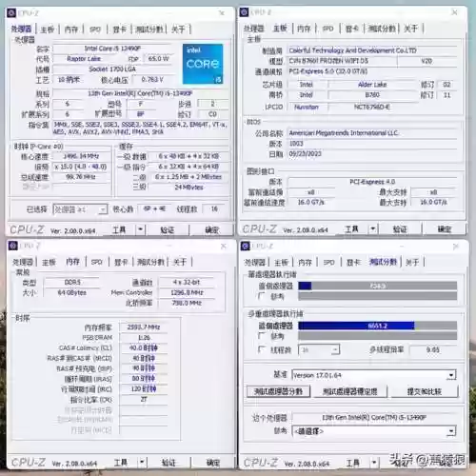Image resolution: width=476 pixels, height=476 pixels.
Task: Click the PCI-Express 5.0 bus spec field
Action: [372, 71]
